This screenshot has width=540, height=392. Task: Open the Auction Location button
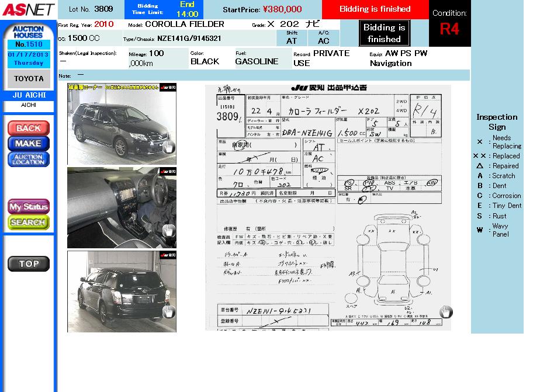tap(28, 159)
